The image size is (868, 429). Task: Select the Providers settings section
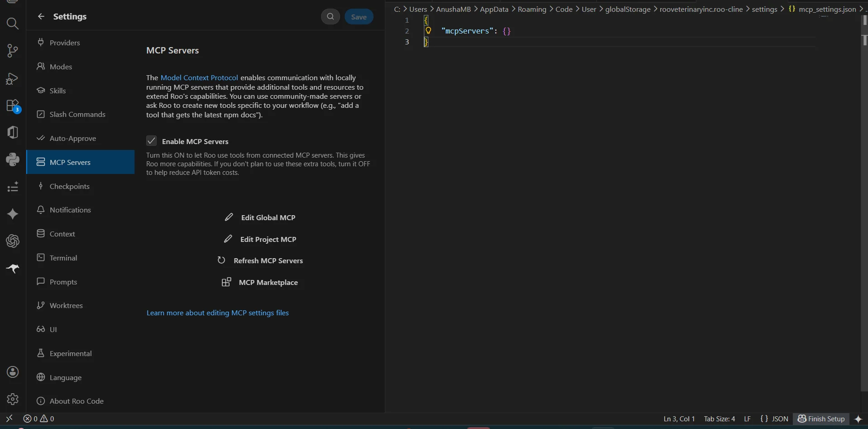coord(65,43)
